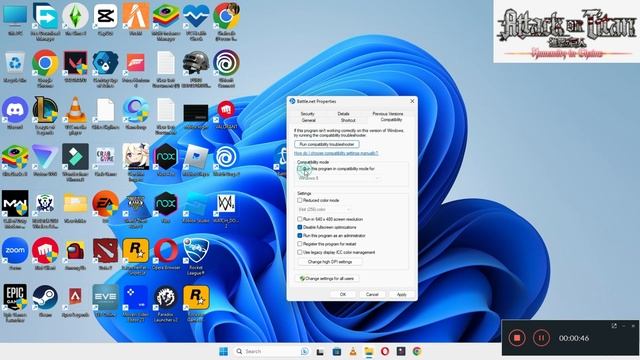Switch to the Security tab
Screen dimensions: 640x360
(x=307, y=114)
